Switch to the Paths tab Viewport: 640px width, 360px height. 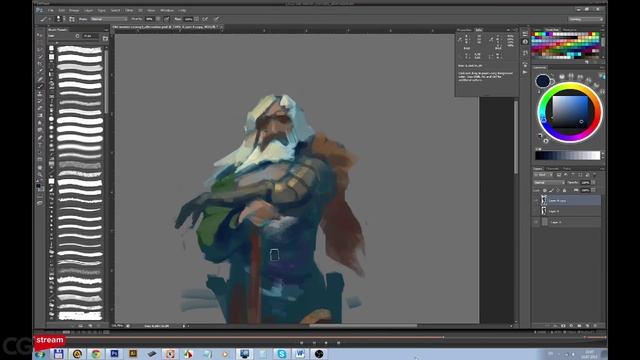point(567,169)
